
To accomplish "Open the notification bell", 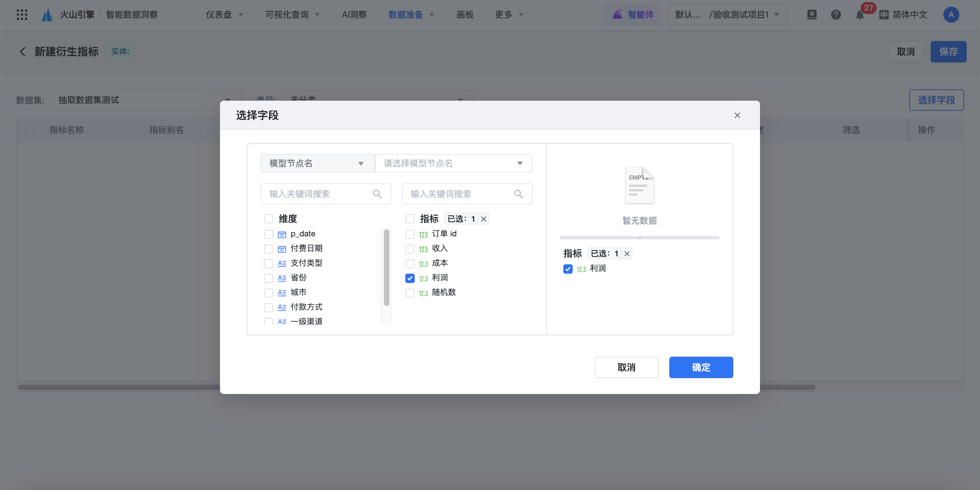I will pyautogui.click(x=859, y=15).
